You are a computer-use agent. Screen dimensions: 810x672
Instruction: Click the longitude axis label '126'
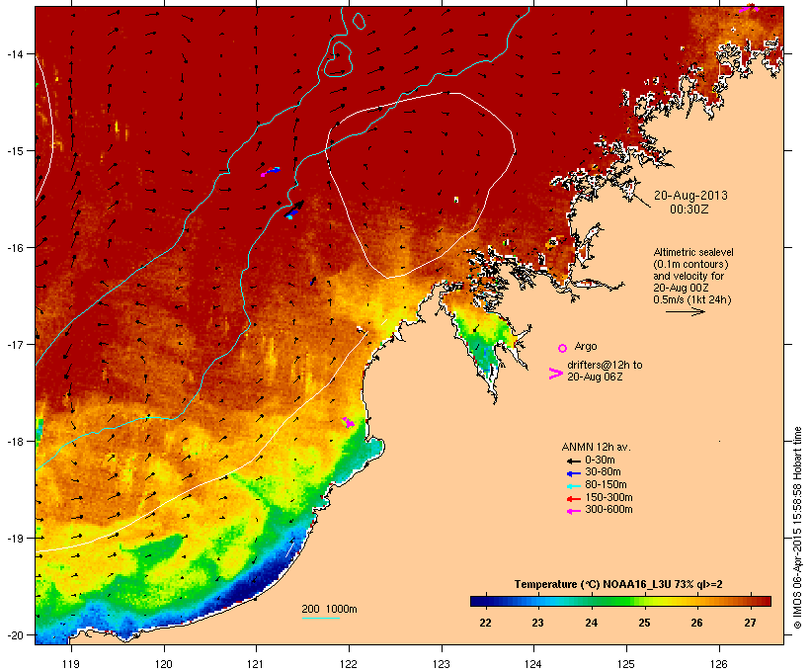718,664
